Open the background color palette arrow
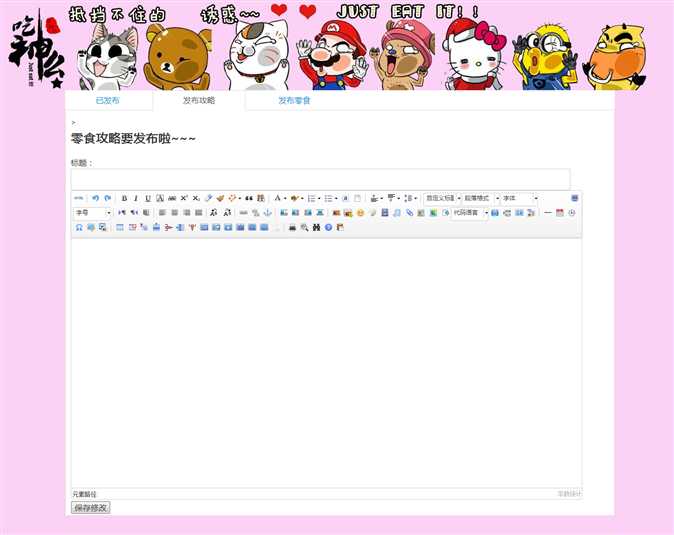The height and width of the screenshot is (535, 674). tap(302, 198)
